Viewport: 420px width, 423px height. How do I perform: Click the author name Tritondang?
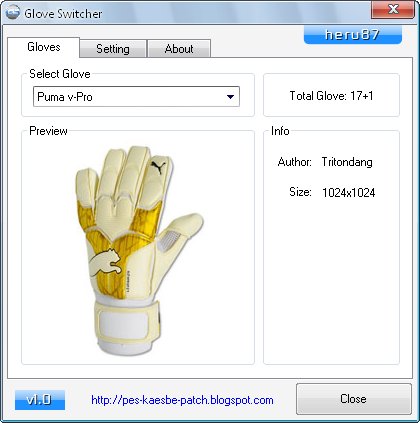pyautogui.click(x=347, y=162)
